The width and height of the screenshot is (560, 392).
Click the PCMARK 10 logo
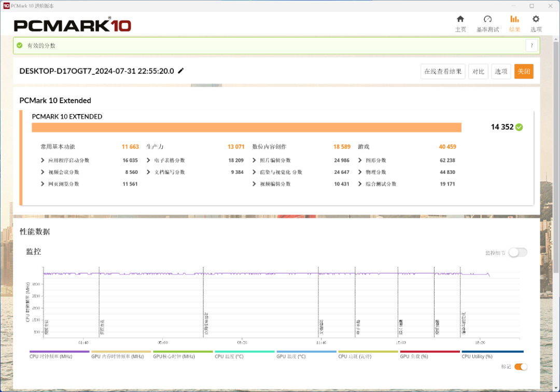[x=73, y=25]
